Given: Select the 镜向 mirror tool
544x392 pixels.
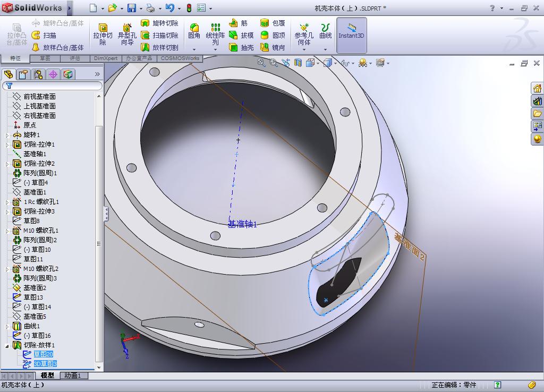Looking at the screenshot, I should tap(273, 47).
